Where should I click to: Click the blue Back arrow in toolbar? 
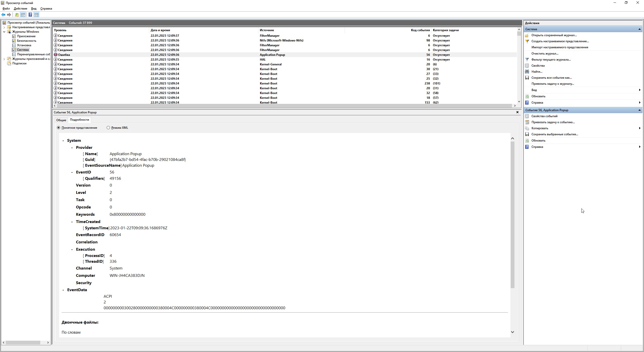click(3, 15)
